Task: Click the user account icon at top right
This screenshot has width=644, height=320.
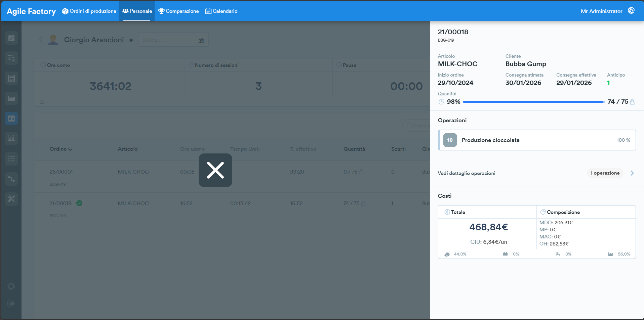Action: (x=631, y=11)
